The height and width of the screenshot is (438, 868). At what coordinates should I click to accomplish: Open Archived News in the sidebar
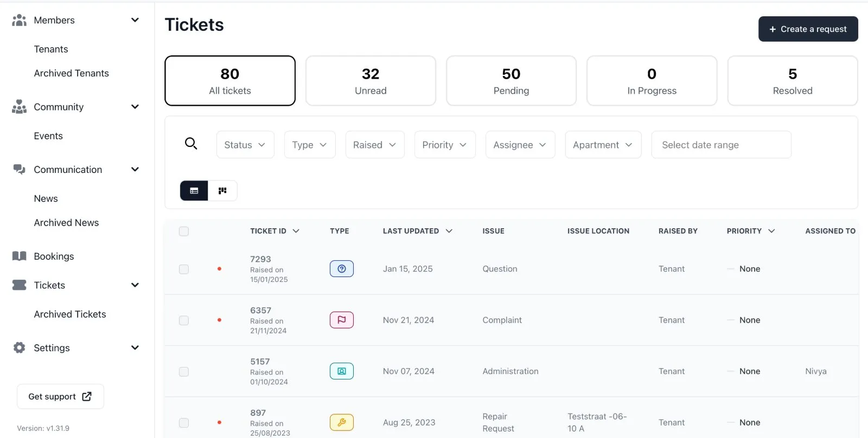(x=66, y=223)
